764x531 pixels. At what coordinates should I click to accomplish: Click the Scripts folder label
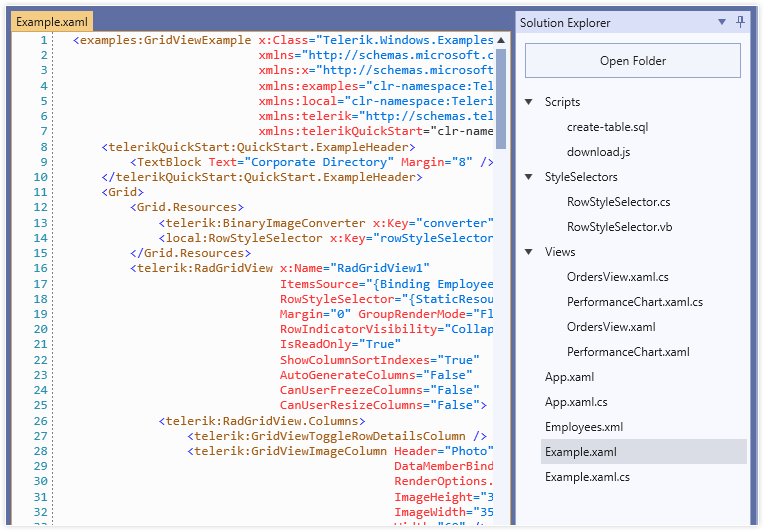pyautogui.click(x=562, y=102)
